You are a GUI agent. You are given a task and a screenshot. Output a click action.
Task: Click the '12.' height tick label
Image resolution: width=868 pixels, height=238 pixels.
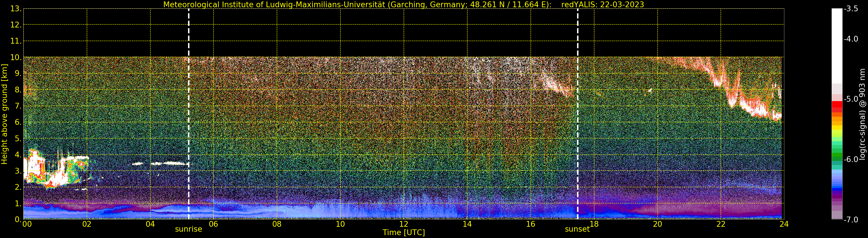16,25
